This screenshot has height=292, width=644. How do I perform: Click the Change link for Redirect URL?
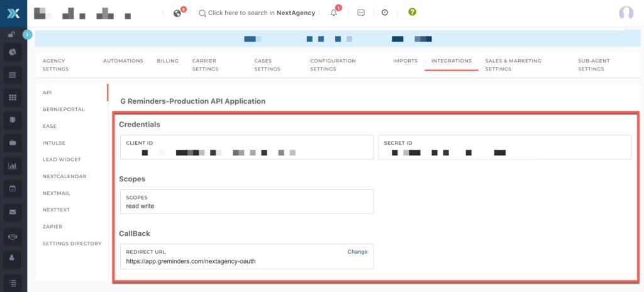pos(357,252)
